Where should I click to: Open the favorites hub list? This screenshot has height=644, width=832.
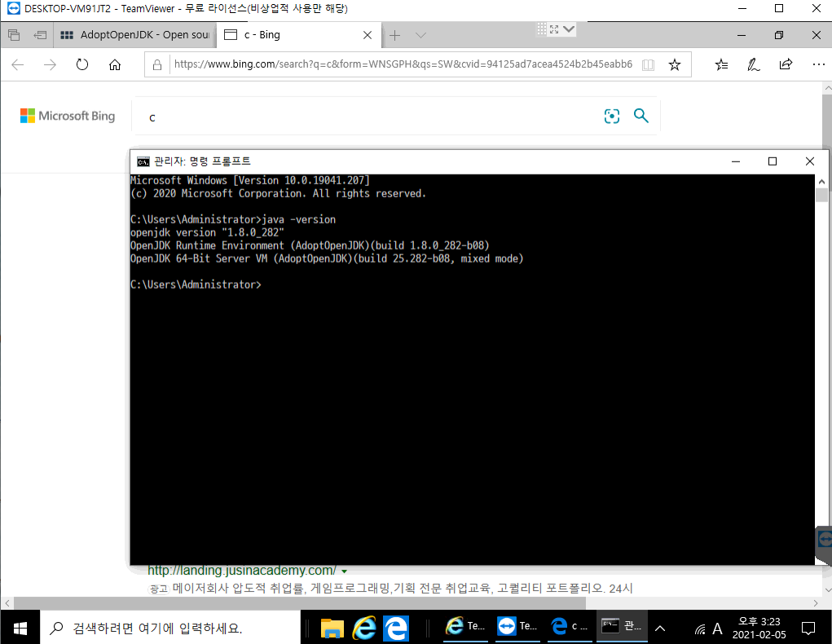pos(721,64)
